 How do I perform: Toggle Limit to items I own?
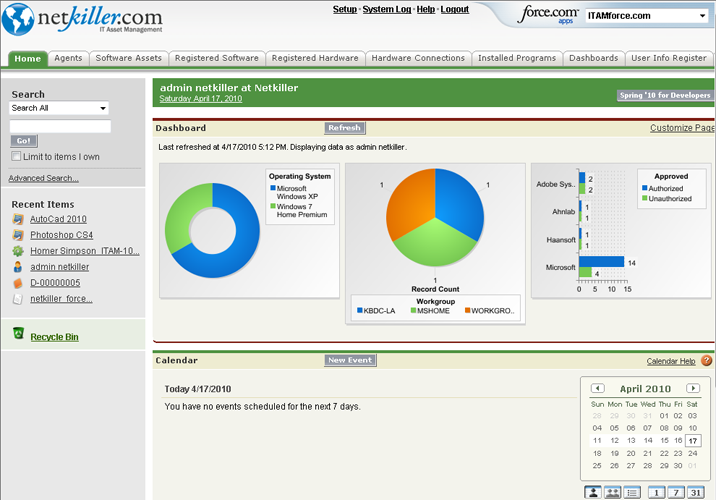coord(16,156)
